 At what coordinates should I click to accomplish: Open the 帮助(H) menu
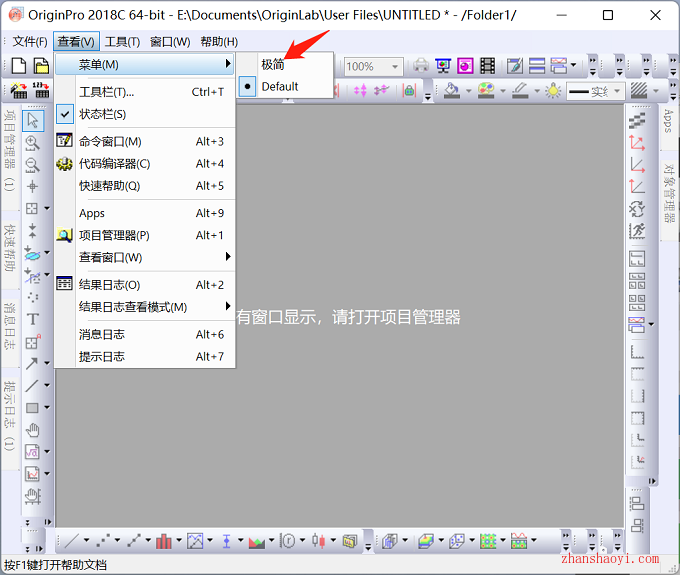coord(219,42)
